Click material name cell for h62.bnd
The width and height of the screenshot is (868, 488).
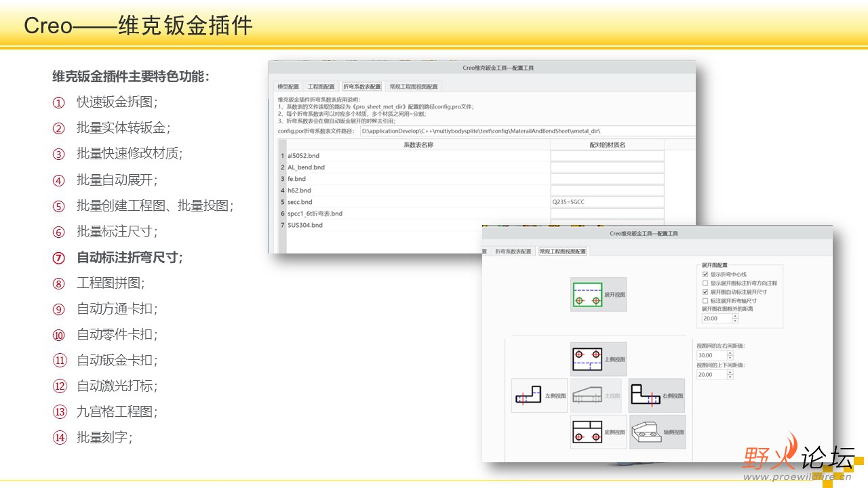(x=608, y=190)
